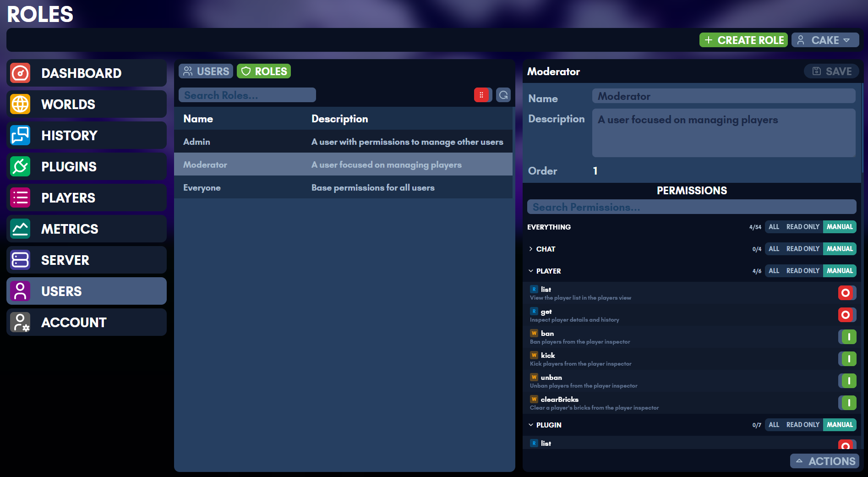
Task: Click the W badge next to unban
Action: click(534, 377)
